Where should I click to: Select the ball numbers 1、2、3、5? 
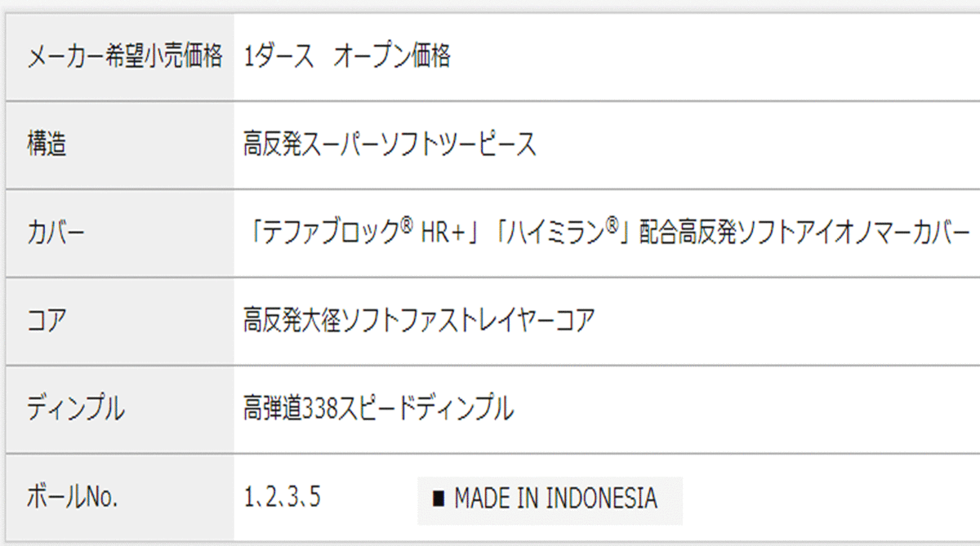coord(282,498)
